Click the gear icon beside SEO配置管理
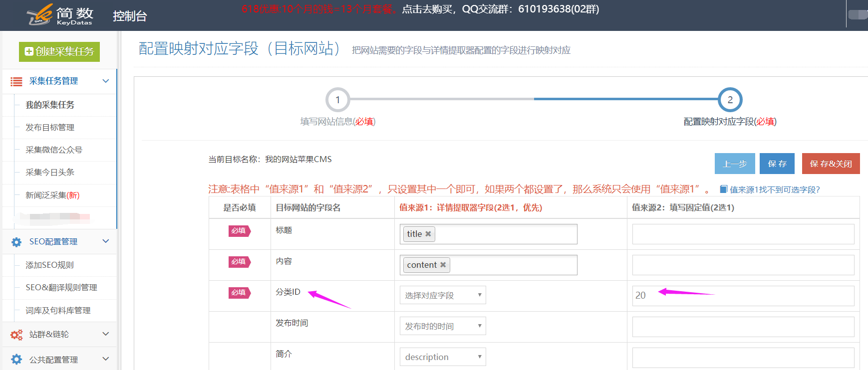The height and width of the screenshot is (370, 868). click(x=16, y=242)
